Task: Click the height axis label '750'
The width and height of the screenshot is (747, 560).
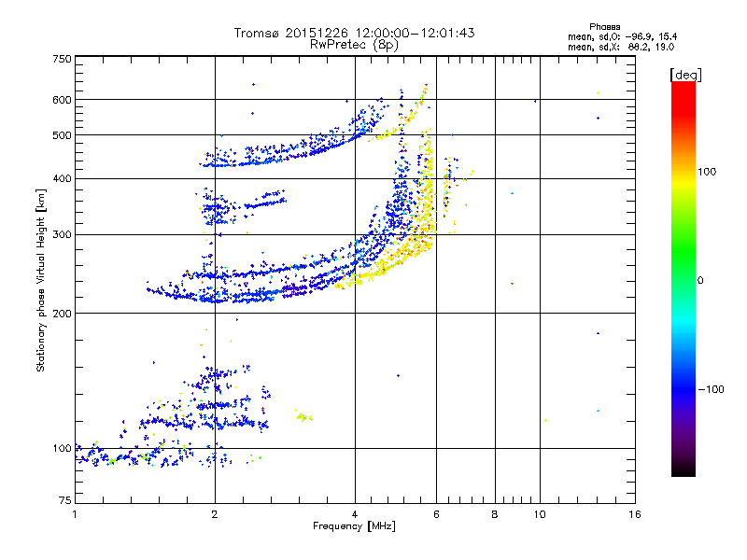Action: click(62, 59)
